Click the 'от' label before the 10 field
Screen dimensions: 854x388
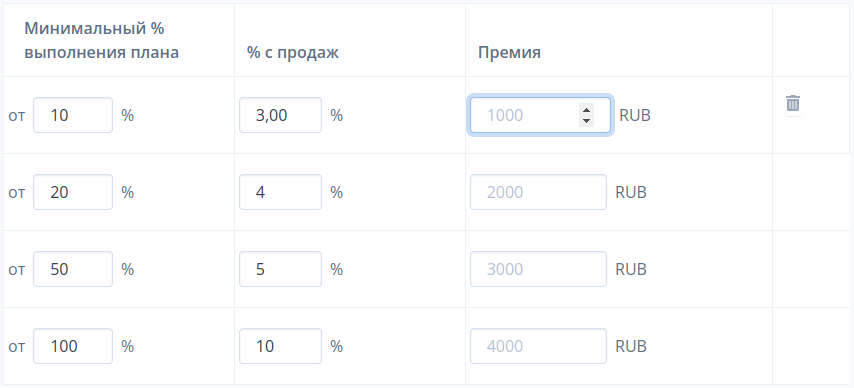click(x=17, y=116)
